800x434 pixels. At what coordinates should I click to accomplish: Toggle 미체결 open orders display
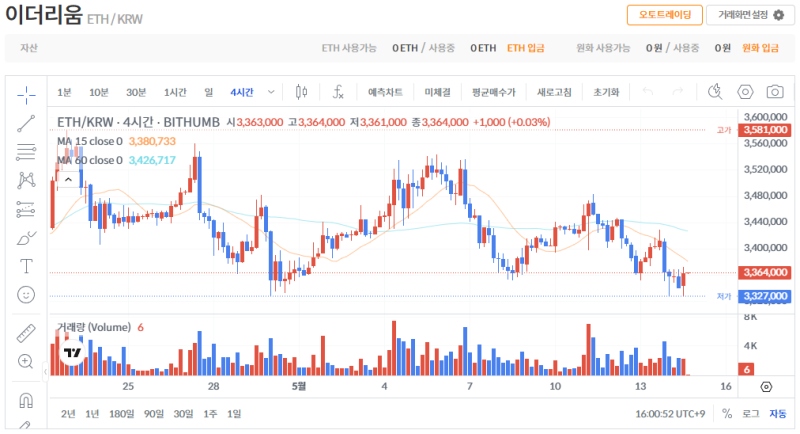(x=437, y=92)
